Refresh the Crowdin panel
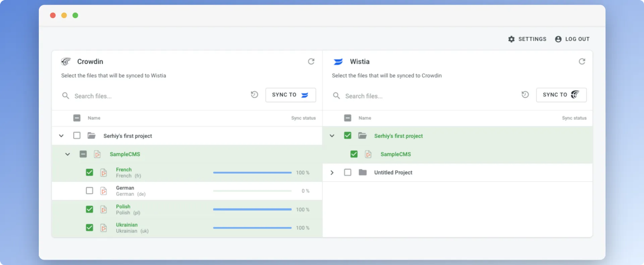 (311, 62)
